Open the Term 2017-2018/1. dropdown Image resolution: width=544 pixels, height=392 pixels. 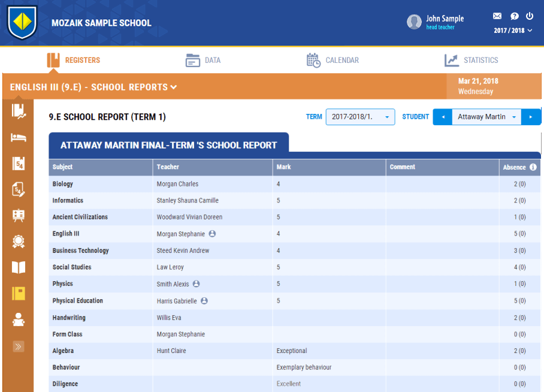[360, 117]
